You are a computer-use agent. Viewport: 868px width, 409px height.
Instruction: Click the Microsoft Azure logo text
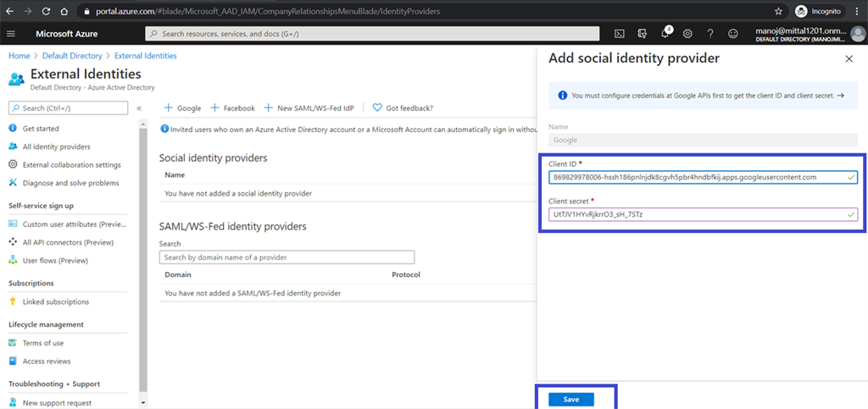point(66,34)
